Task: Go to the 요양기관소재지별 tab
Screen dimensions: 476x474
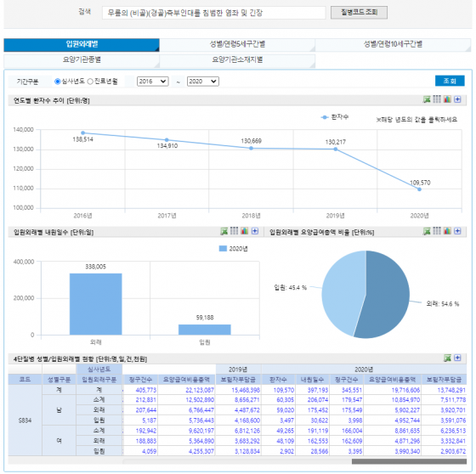Action: click(x=237, y=59)
